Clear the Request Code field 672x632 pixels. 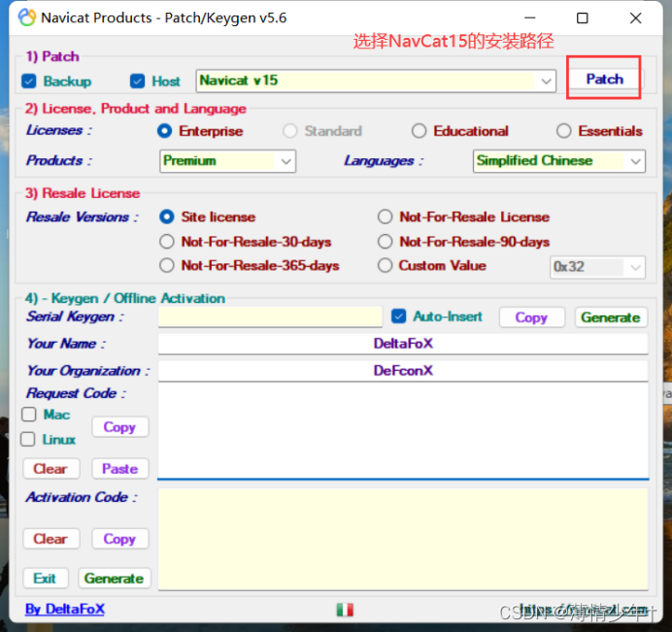tap(50, 468)
